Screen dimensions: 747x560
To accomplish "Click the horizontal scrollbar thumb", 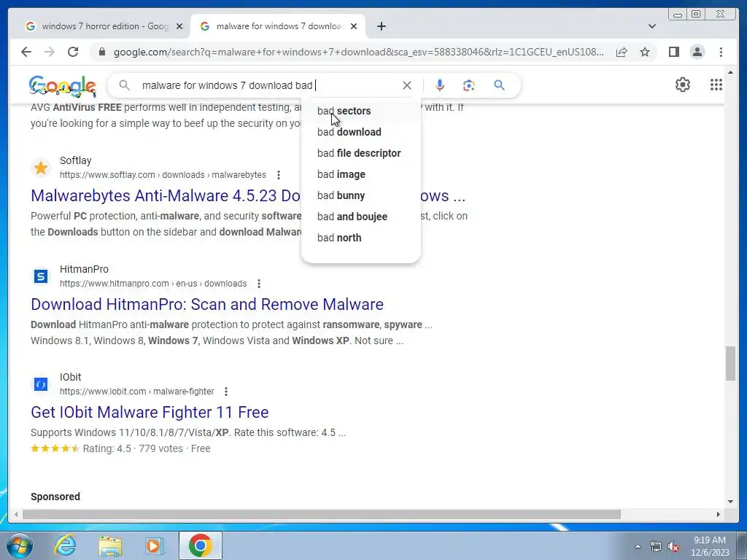I will [x=322, y=514].
